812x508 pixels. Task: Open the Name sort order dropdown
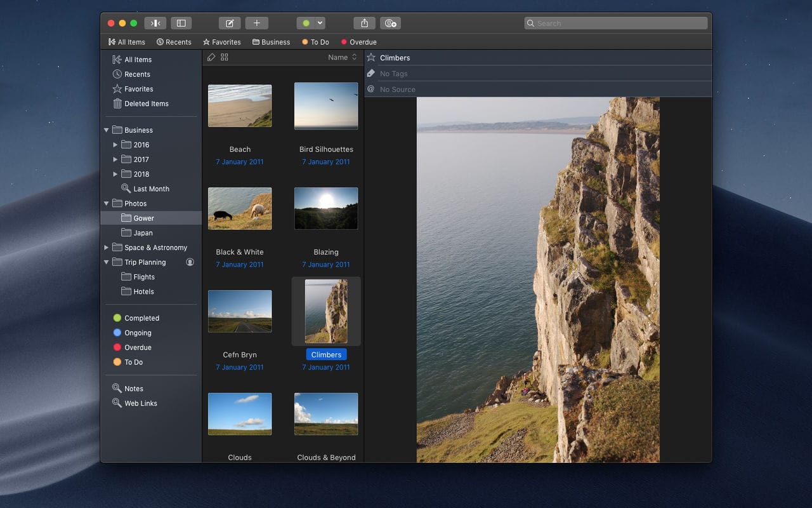pos(342,57)
